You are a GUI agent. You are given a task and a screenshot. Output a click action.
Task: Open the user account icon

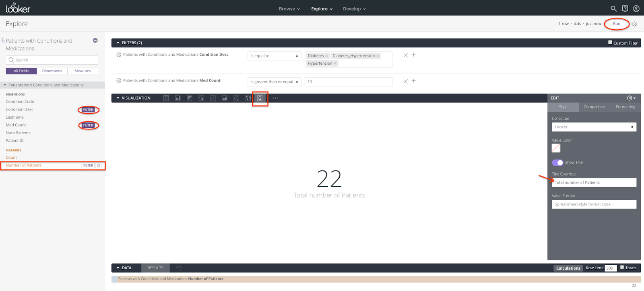[x=636, y=8]
